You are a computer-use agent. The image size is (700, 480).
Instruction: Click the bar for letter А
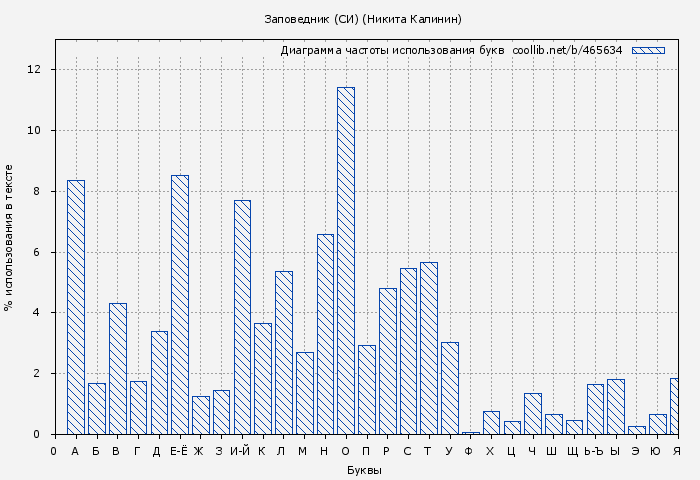click(x=76, y=307)
